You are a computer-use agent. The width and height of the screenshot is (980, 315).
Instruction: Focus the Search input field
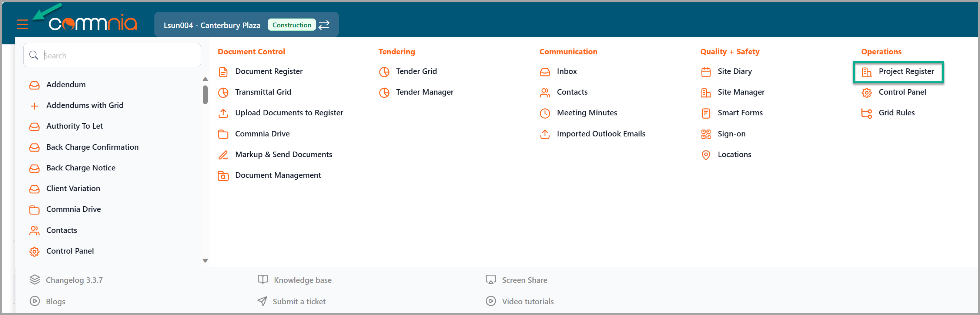click(112, 55)
